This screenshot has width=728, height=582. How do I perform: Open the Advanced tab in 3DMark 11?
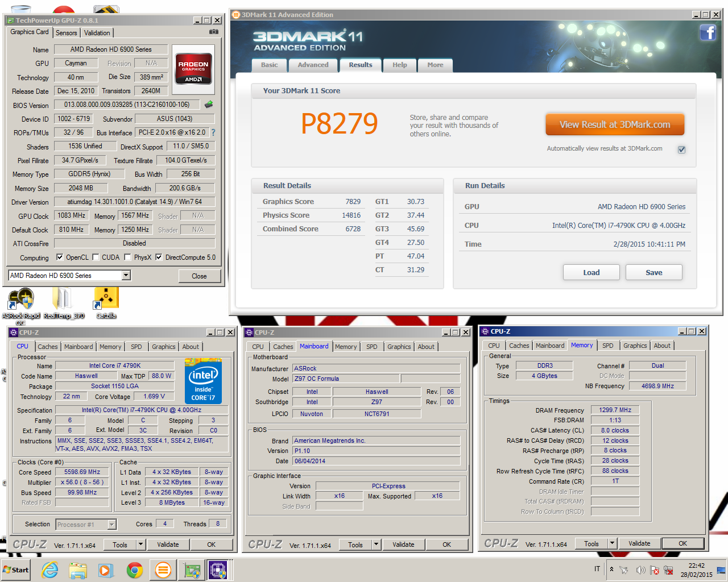313,65
